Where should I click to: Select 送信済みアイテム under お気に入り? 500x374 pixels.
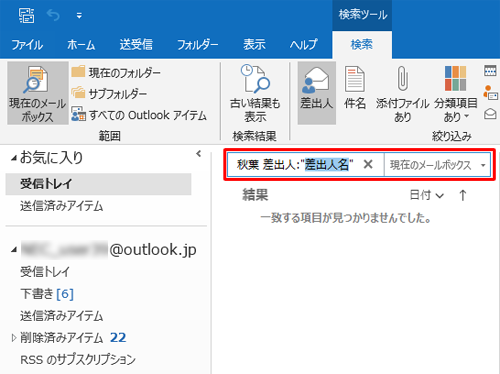61,206
